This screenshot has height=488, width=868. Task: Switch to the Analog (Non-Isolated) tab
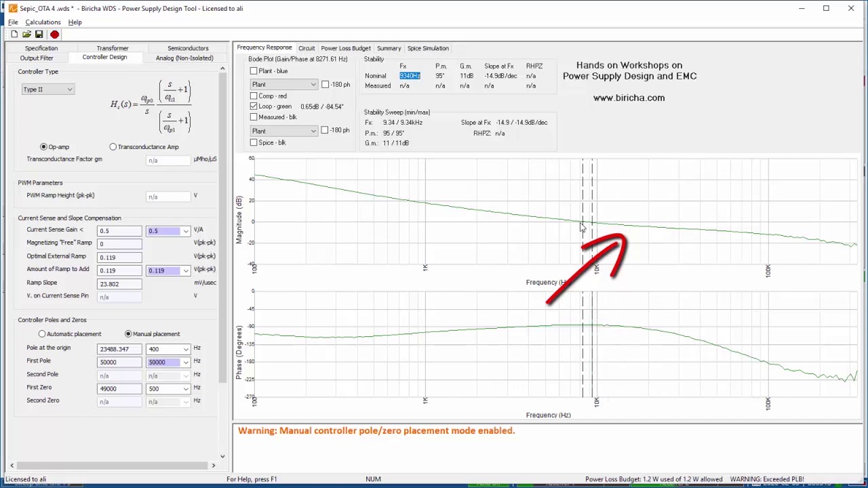click(x=184, y=58)
